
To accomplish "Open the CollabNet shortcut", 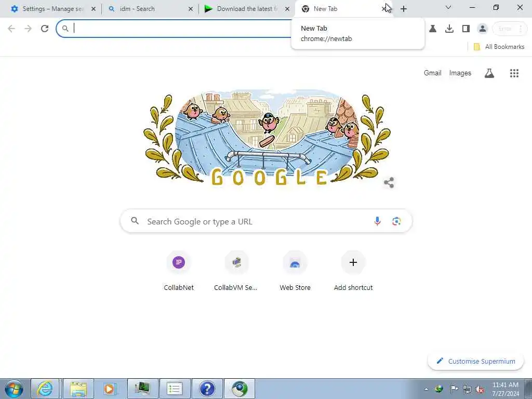I will [179, 271].
